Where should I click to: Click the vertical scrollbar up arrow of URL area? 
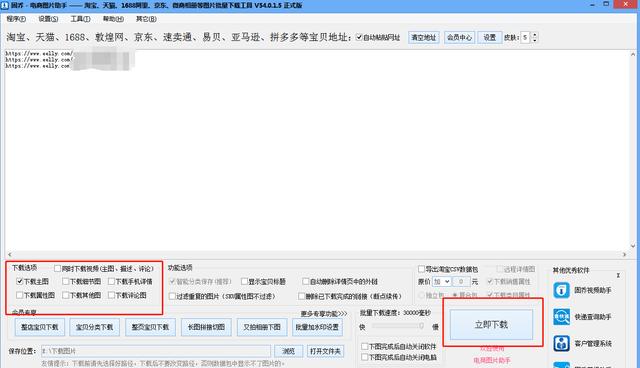coord(633,54)
